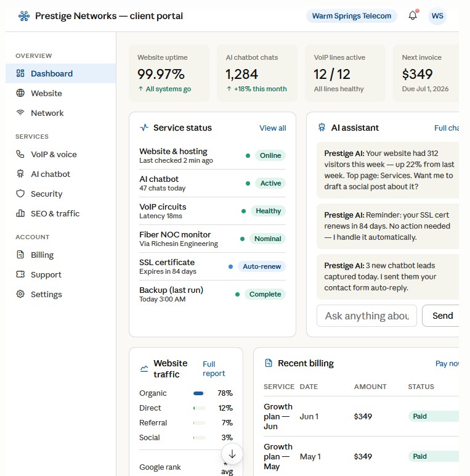Click Pay now in Recent billing
Viewport: 470px width, 476px height.
point(447,363)
